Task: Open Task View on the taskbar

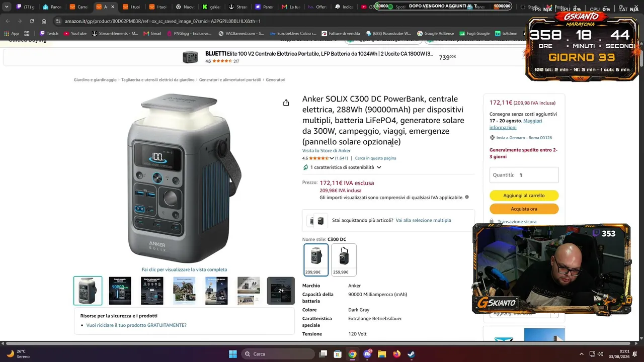Action: 324,354
